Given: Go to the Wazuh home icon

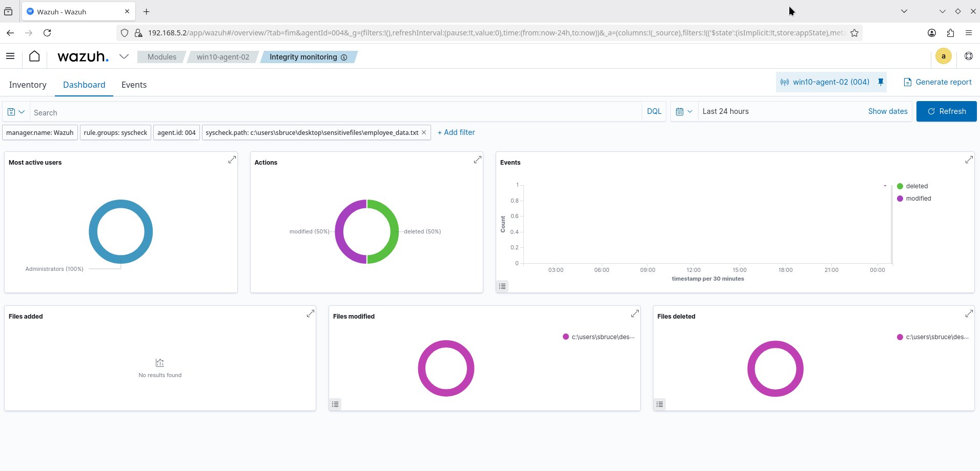Looking at the screenshot, I should coord(34,56).
